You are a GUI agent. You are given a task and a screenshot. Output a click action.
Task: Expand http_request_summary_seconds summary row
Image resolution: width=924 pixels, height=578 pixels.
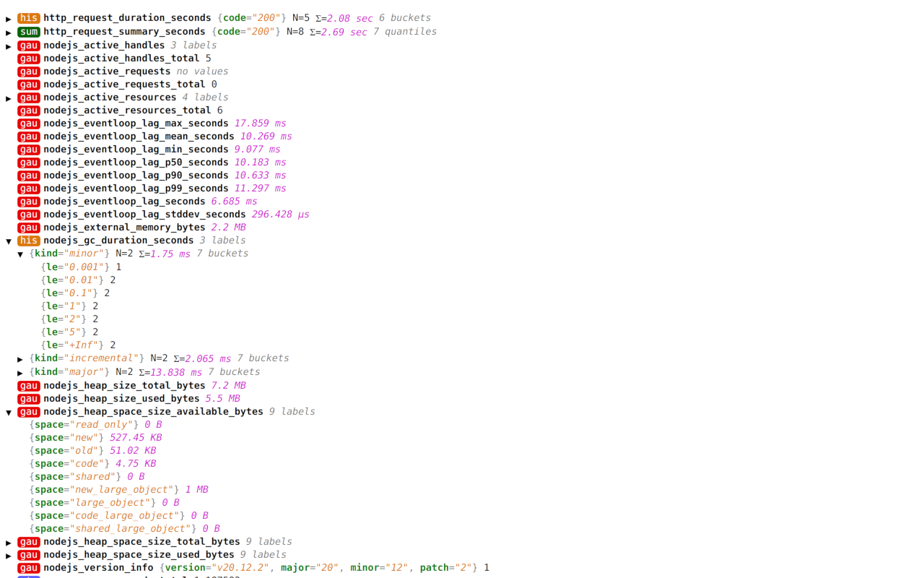click(9, 33)
